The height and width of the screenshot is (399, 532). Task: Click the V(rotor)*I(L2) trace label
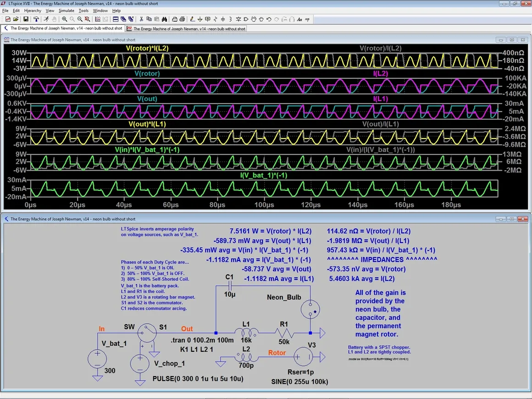[147, 48]
